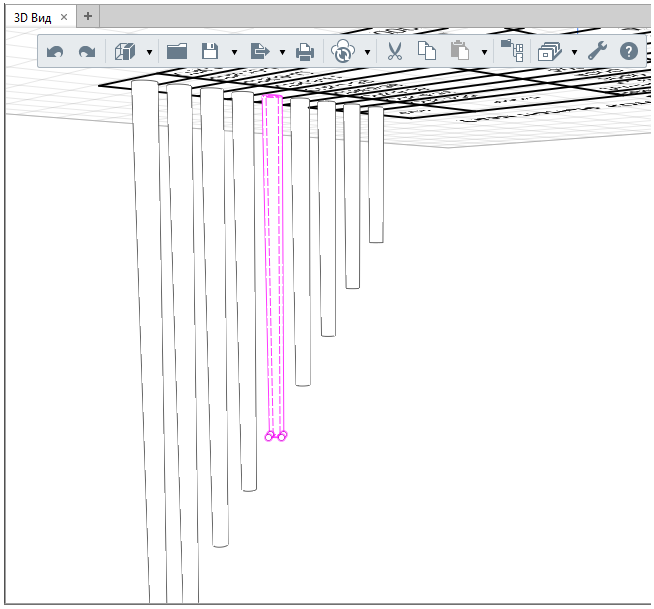Click the Redo arrow icon
Viewport: 654px width, 609px height.
[87, 51]
